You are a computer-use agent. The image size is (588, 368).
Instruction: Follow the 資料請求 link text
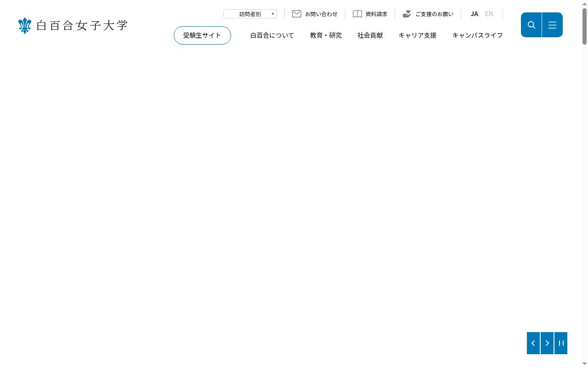(376, 14)
